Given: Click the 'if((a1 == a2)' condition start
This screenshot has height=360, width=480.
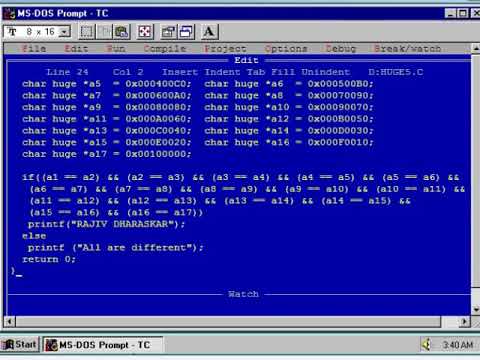Looking at the screenshot, I should coord(61,177).
